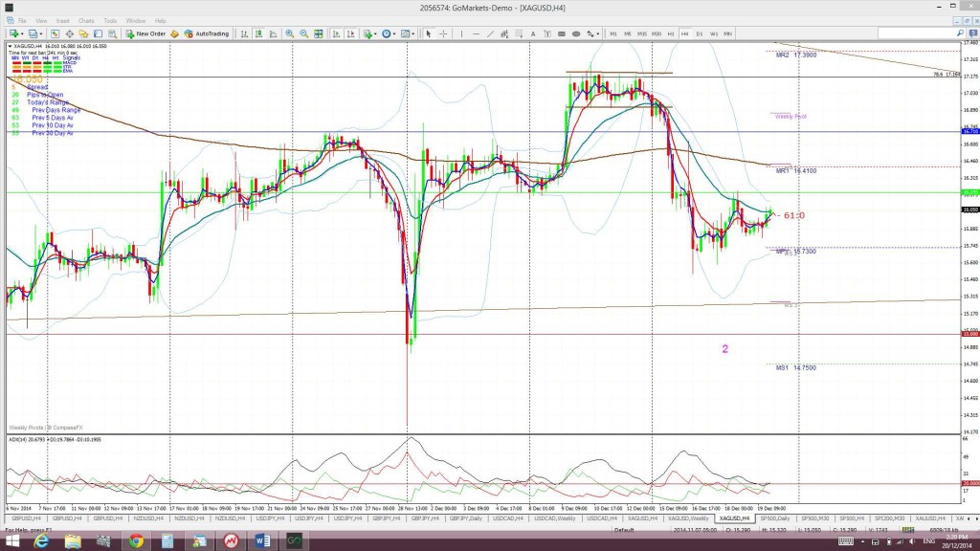
Task: Toggle the H4 timeframe button
Action: (685, 33)
